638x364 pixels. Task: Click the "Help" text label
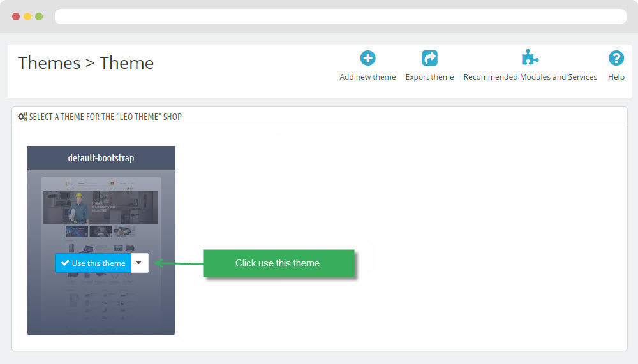pyautogui.click(x=616, y=77)
